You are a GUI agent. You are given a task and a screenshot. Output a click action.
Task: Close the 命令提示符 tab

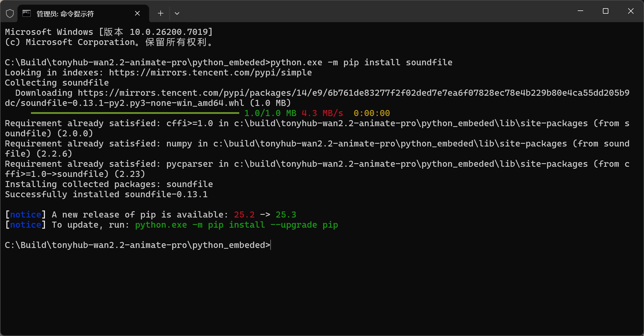pos(137,13)
